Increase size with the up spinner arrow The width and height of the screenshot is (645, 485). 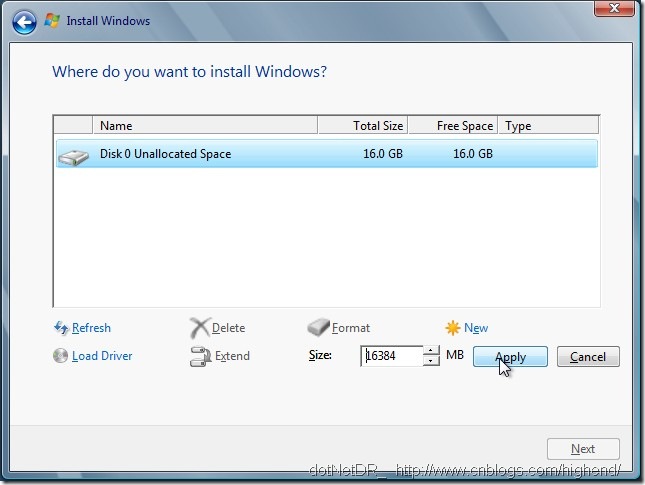[x=431, y=350]
